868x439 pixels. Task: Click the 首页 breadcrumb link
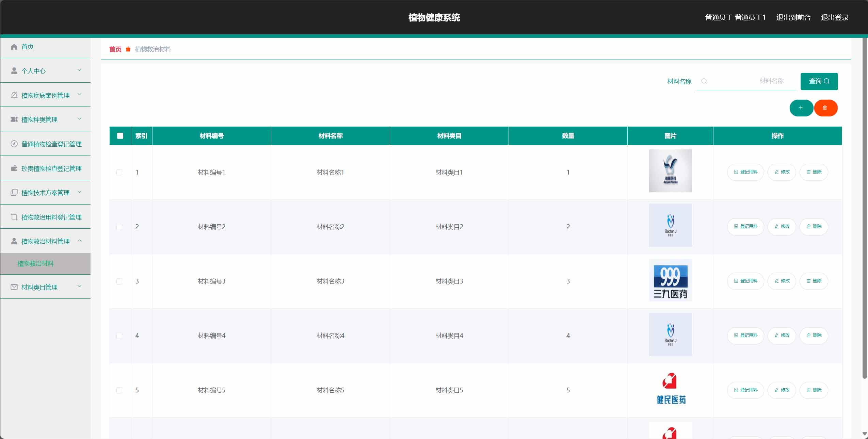115,49
